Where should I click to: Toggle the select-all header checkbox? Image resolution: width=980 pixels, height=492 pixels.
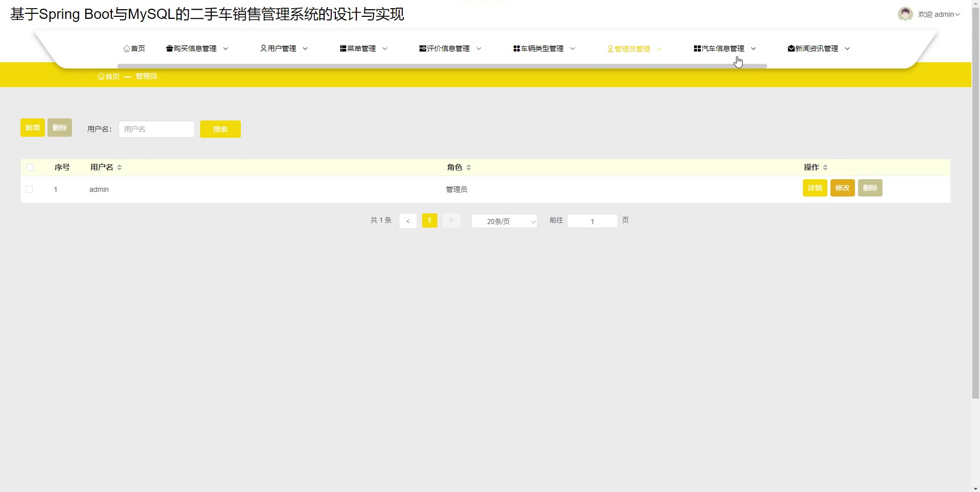(30, 167)
